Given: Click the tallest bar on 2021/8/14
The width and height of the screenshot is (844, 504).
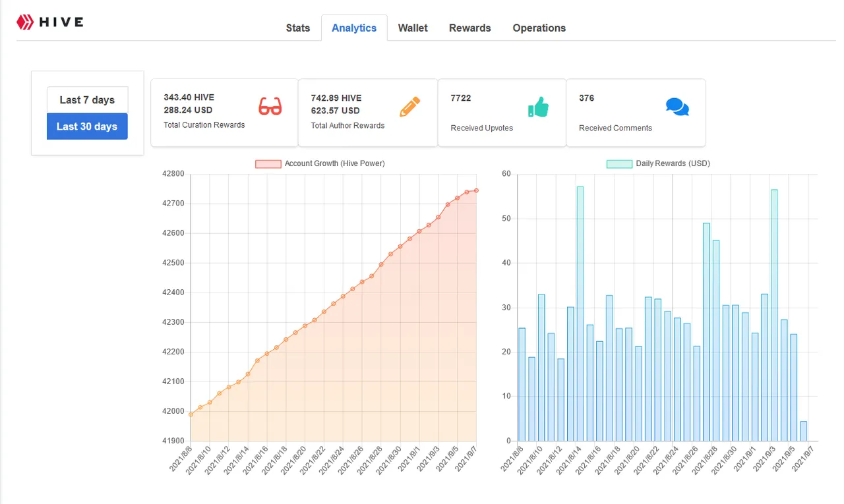Looking at the screenshot, I should (580, 314).
